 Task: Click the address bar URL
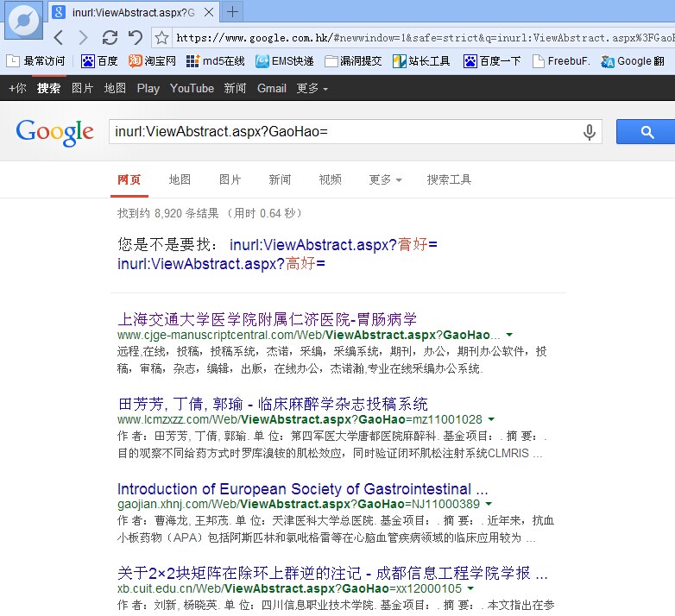tap(424, 38)
